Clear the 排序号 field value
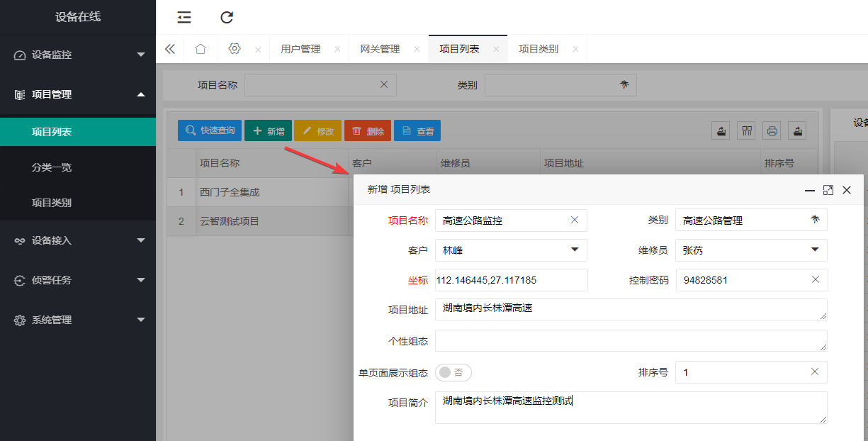Image resolution: width=868 pixels, height=441 pixels. click(x=815, y=372)
